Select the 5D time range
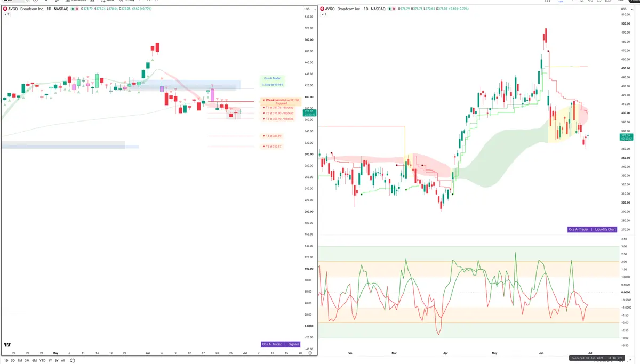This screenshot has height=364, width=640. click(13, 361)
